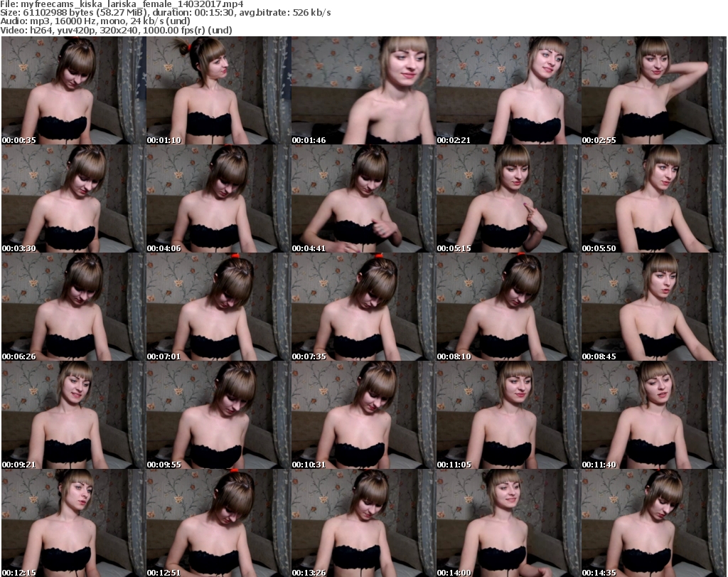Open the frame labeled 00:05:50
The height and width of the screenshot is (577, 728).
tap(654, 198)
